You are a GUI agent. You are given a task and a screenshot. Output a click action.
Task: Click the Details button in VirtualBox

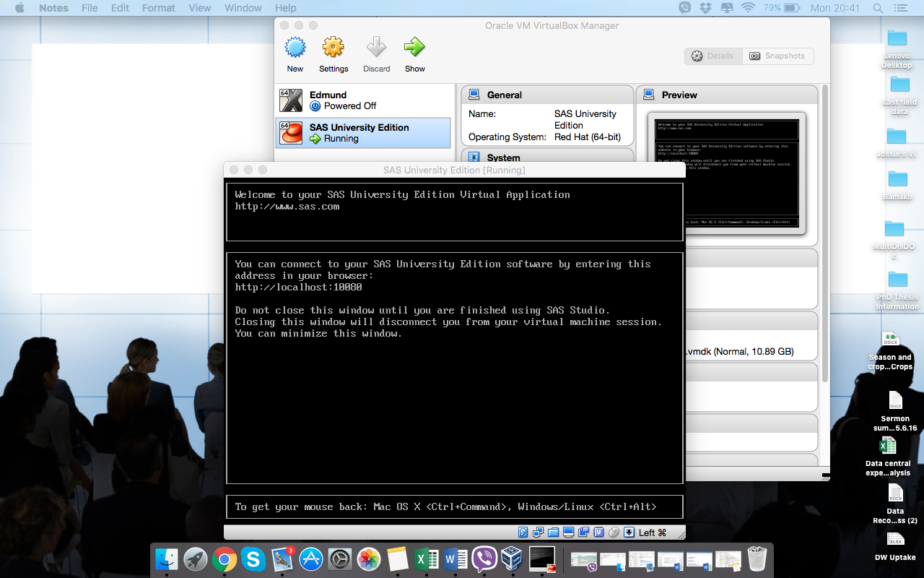tap(713, 56)
